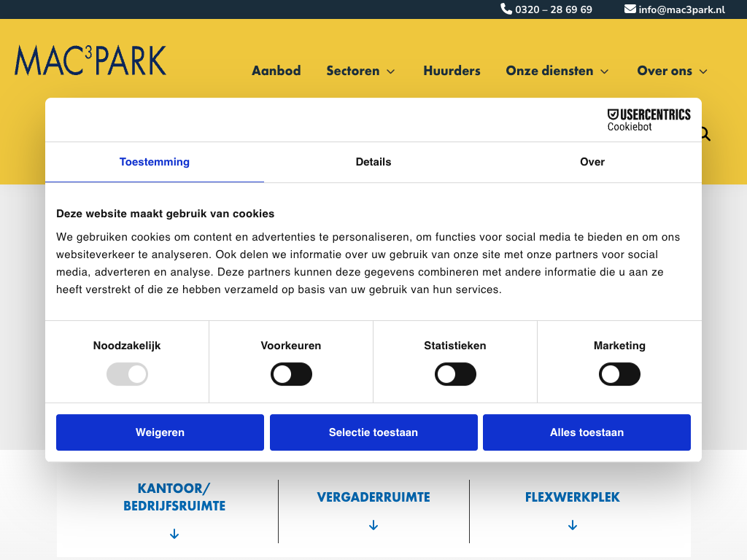Click the phone icon in top bar
Viewport: 747px width, 560px height.
pos(506,9)
